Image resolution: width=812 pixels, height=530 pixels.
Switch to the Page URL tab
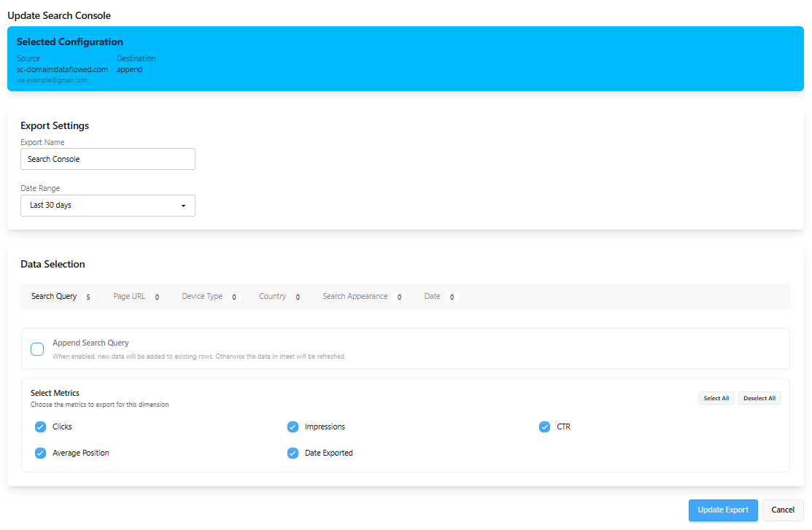(128, 296)
